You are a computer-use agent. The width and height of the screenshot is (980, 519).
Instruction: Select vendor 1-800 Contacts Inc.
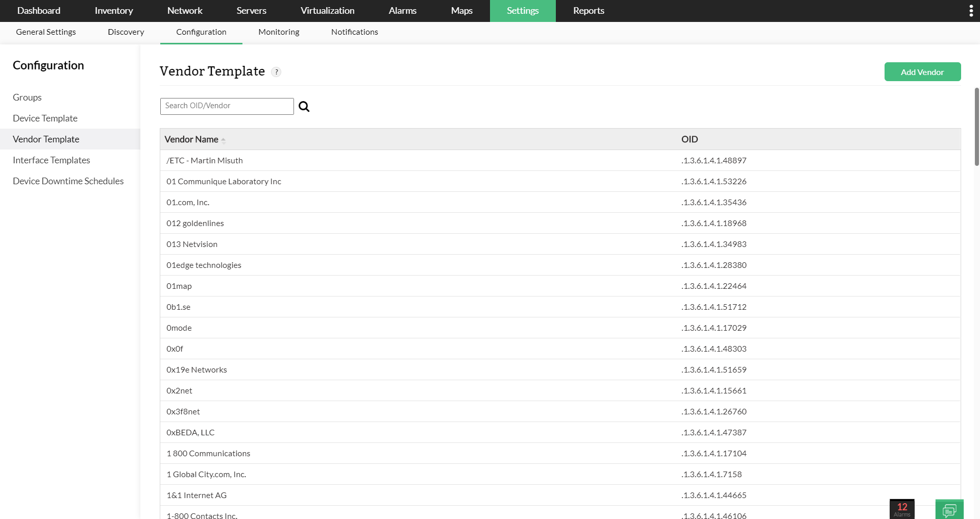(202, 515)
